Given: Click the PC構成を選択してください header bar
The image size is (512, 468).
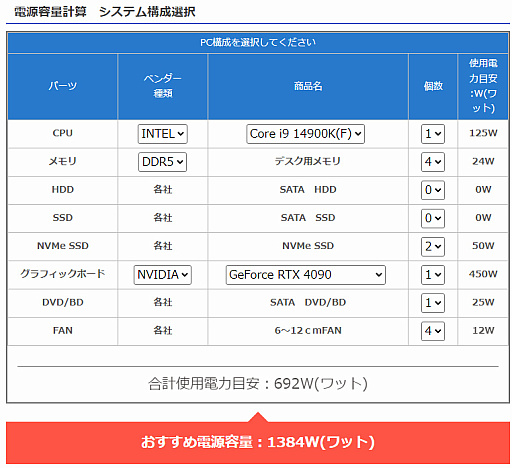Looking at the screenshot, I should (258, 43).
